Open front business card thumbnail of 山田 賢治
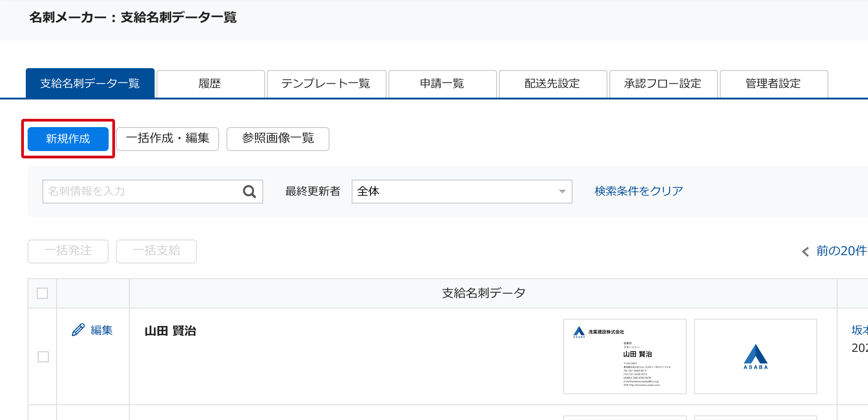The height and width of the screenshot is (420, 868). [x=625, y=356]
